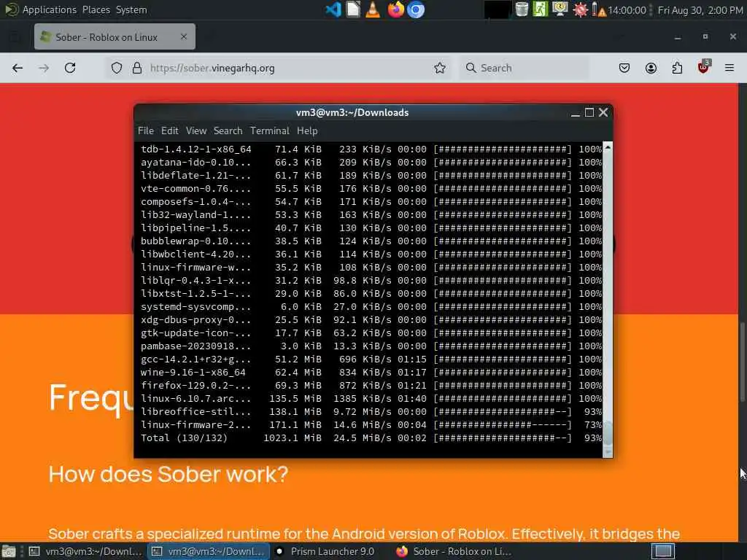747x560 pixels.
Task: Open the terminal Edit menu
Action: 169,131
